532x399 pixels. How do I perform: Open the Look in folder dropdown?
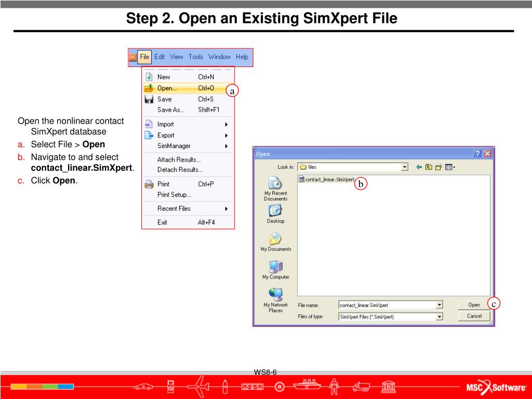pyautogui.click(x=404, y=167)
